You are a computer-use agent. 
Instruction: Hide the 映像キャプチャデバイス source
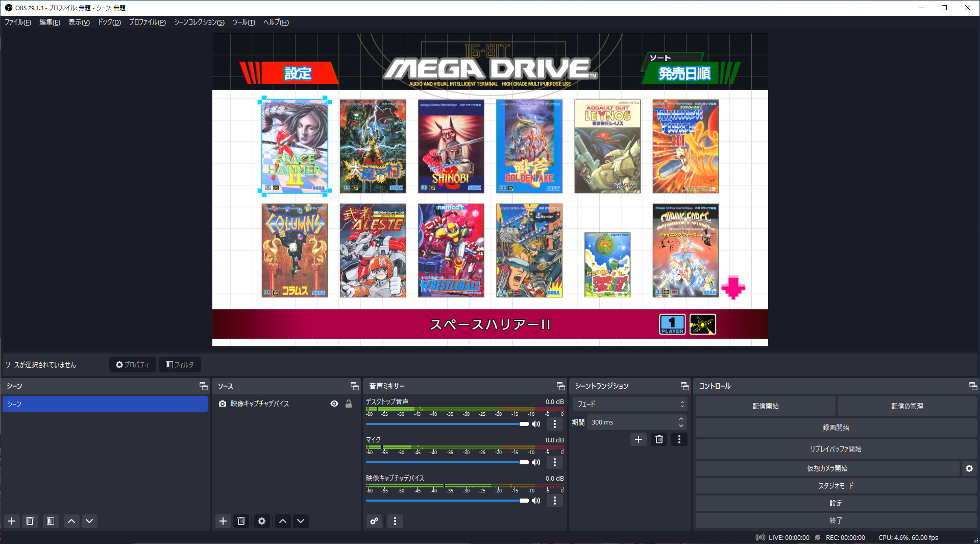334,404
